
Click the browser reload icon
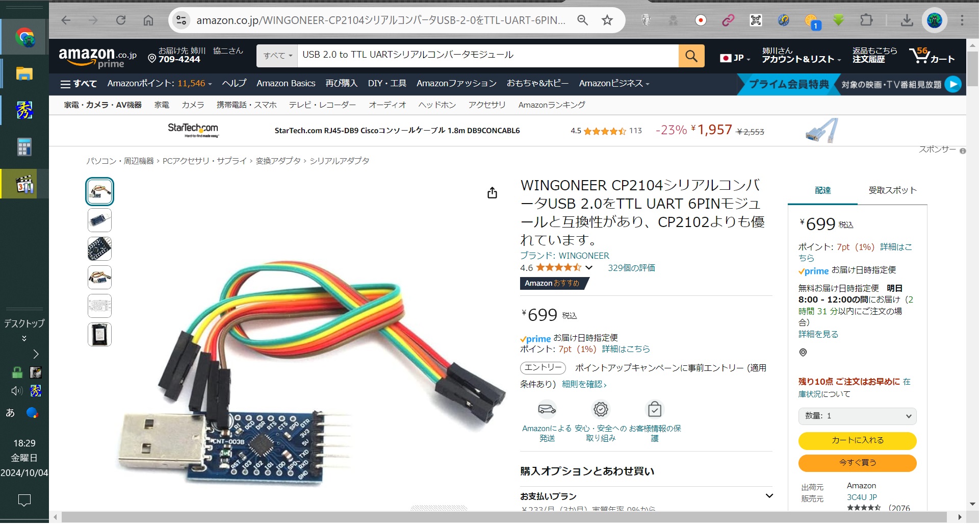click(x=121, y=20)
